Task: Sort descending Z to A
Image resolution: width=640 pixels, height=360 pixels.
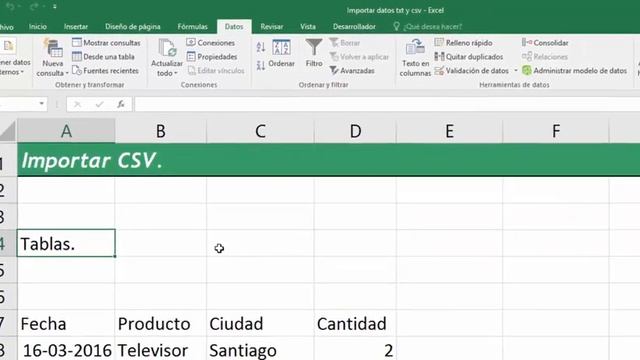Action: coord(261,65)
